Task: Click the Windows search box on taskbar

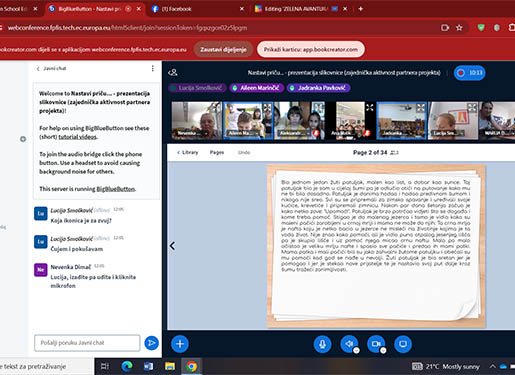Action: coord(46,366)
